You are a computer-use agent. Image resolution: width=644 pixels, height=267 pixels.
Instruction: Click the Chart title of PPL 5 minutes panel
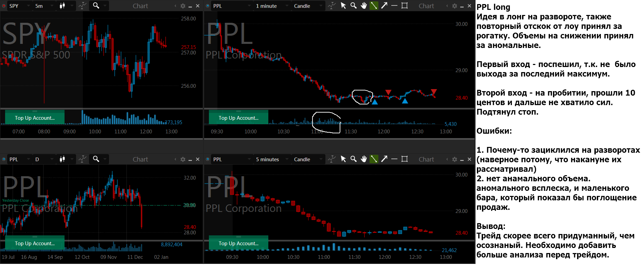click(426, 159)
